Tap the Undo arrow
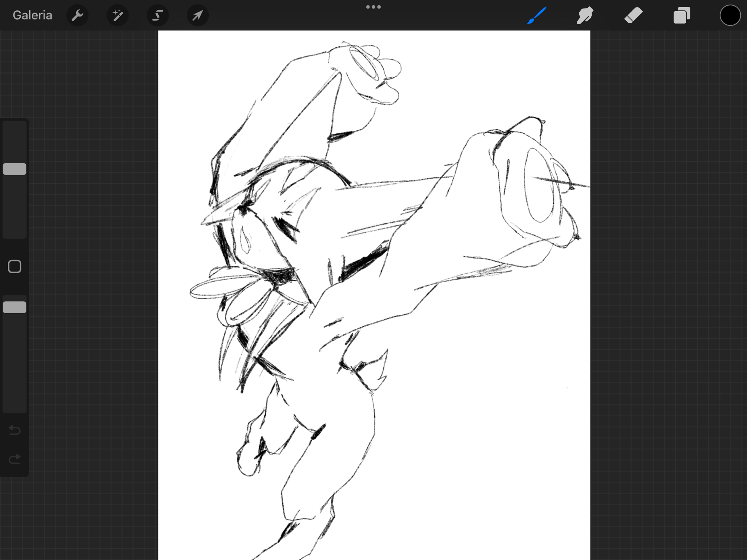 click(15, 430)
